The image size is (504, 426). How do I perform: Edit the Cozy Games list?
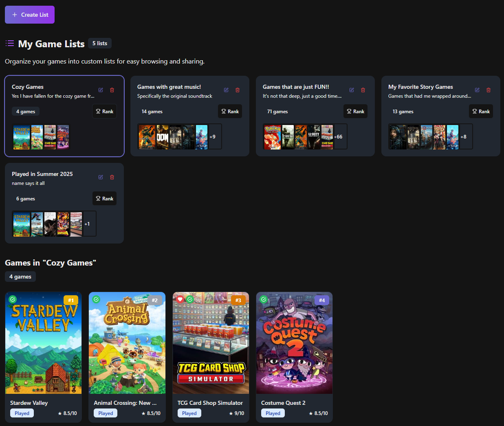coord(101,90)
